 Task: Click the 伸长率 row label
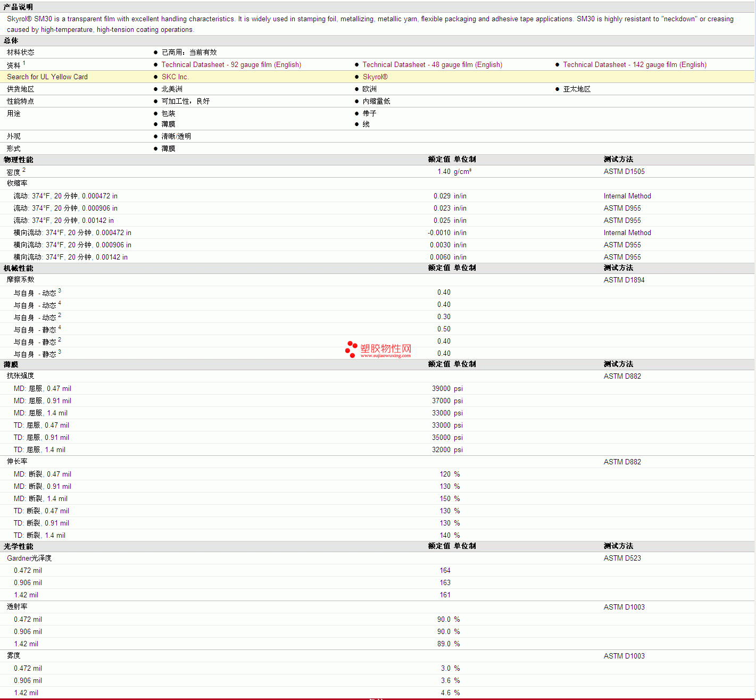(x=17, y=461)
